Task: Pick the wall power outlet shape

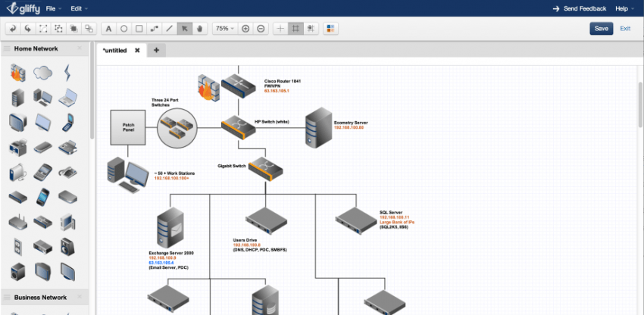Action: tap(17, 247)
